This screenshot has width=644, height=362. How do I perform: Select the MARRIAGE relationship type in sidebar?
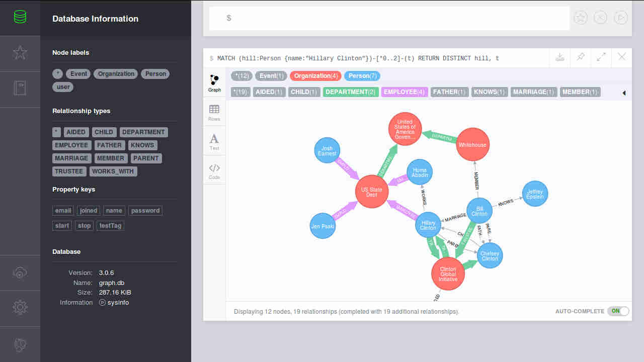pos(71,158)
